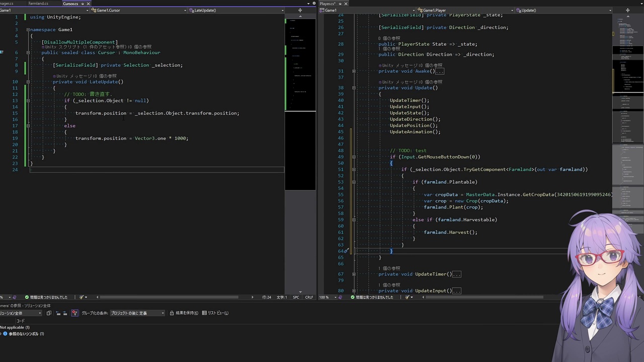Open the Update() member dropdown in Player.cs
The height and width of the screenshot is (362, 644).
pyautogui.click(x=563, y=10)
